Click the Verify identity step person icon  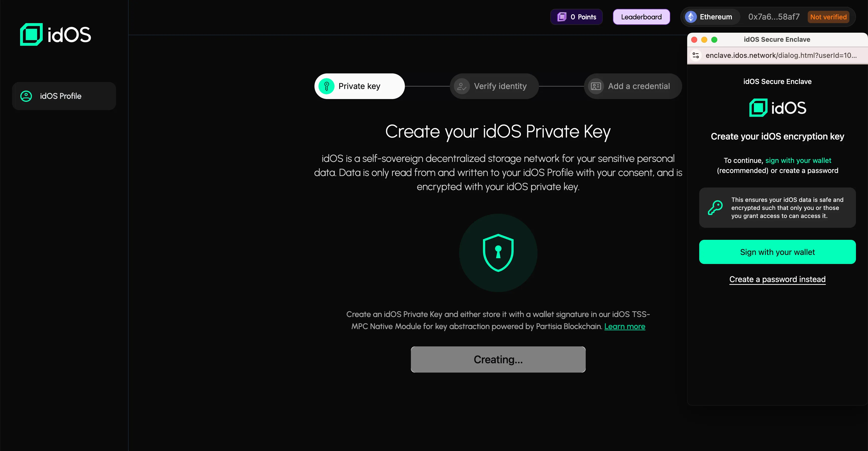(x=462, y=86)
